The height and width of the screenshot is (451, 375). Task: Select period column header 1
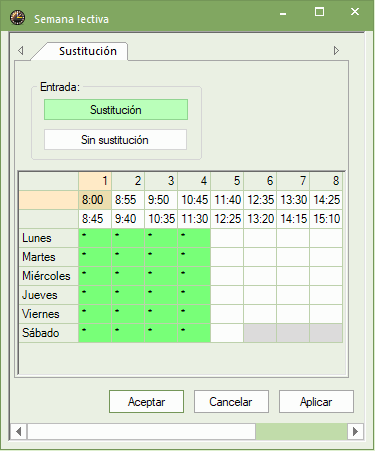pos(95,181)
